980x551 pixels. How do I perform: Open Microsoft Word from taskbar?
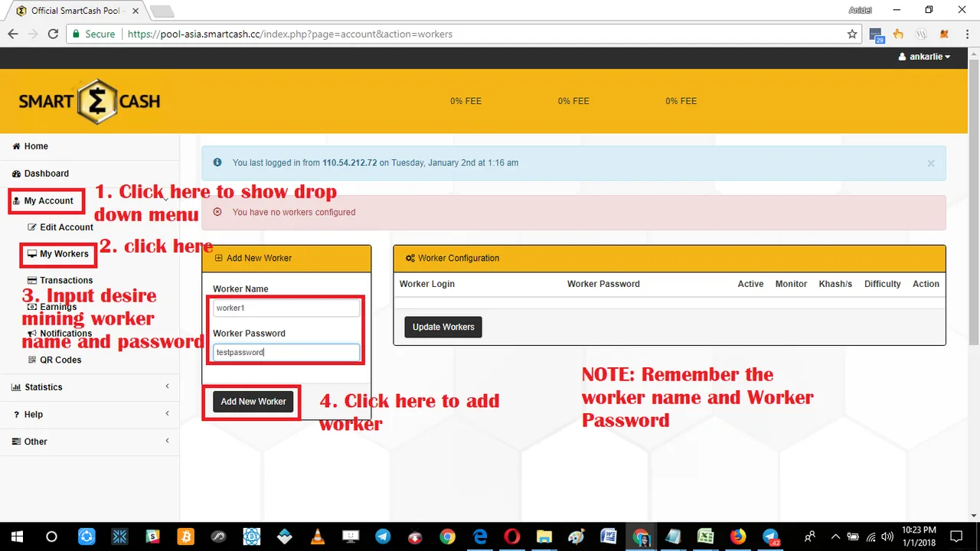point(609,536)
